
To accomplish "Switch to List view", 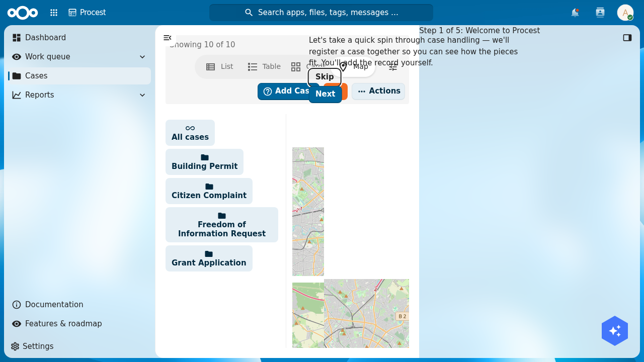I will click(x=220, y=66).
